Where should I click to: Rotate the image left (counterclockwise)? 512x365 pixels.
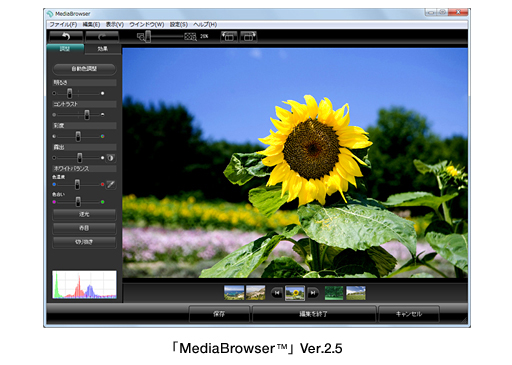coord(229,37)
